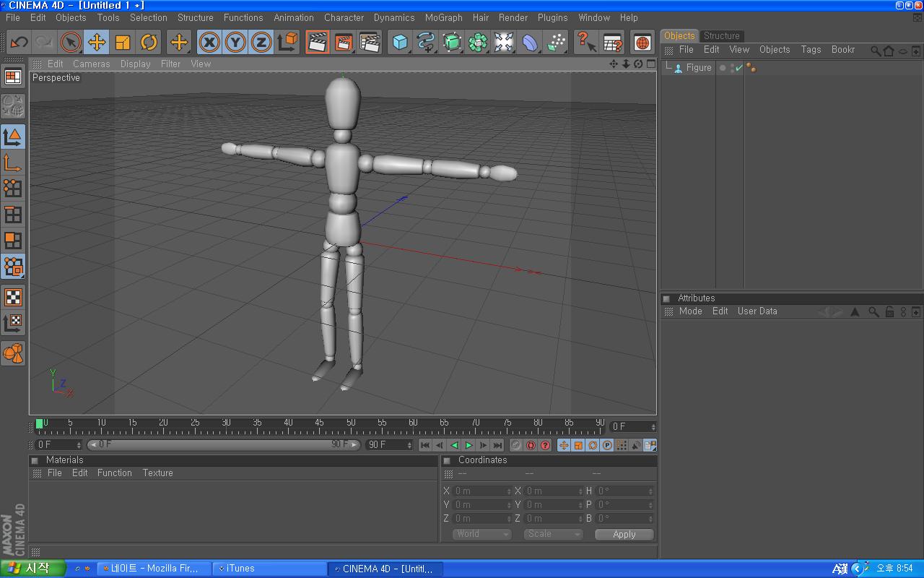Open the viewport Filter menu

[170, 64]
